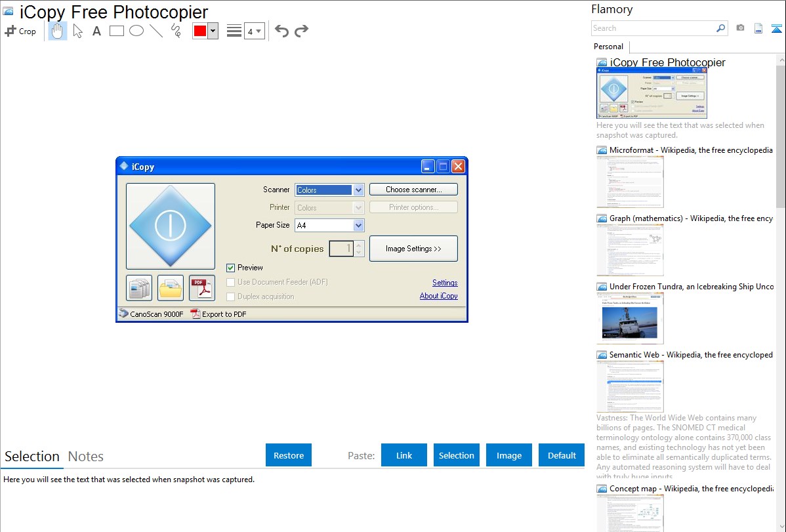
Task: Open the Graph (mathematics) snapshot thumbnail
Action: [630, 250]
